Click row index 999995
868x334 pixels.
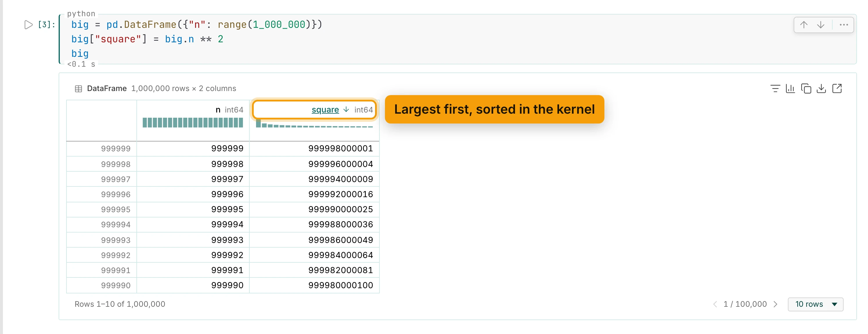pos(116,210)
